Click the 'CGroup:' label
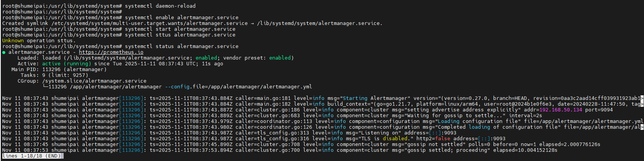Viewport: 644px width, 161px height. pos(28,81)
